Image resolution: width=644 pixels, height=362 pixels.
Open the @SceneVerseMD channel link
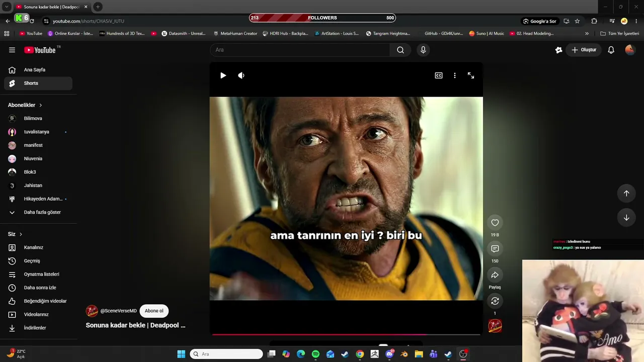[x=118, y=311]
